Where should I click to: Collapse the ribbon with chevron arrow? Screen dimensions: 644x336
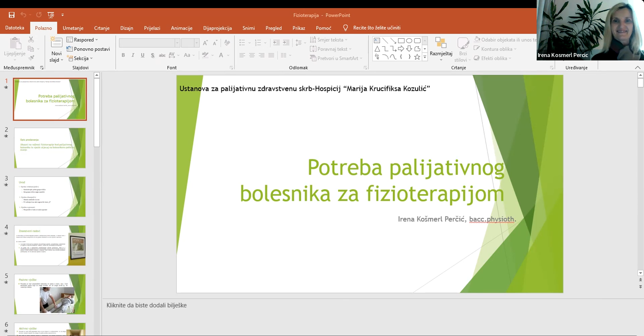(x=638, y=68)
